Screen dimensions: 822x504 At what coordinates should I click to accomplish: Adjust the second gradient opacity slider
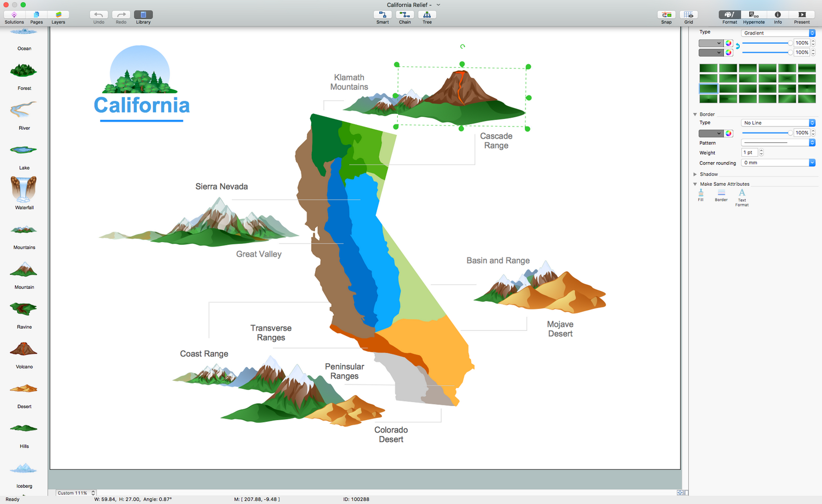[767, 53]
